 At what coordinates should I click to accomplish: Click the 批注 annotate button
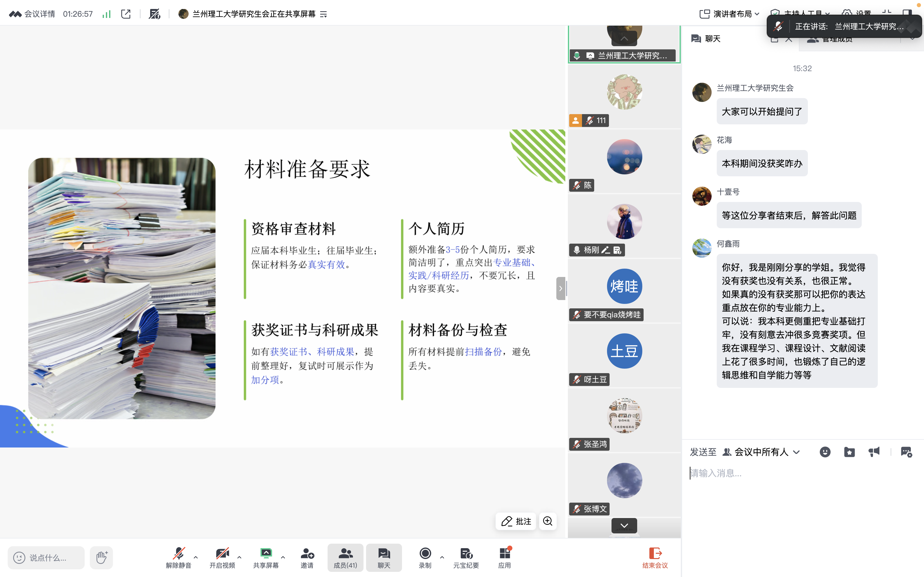point(516,521)
